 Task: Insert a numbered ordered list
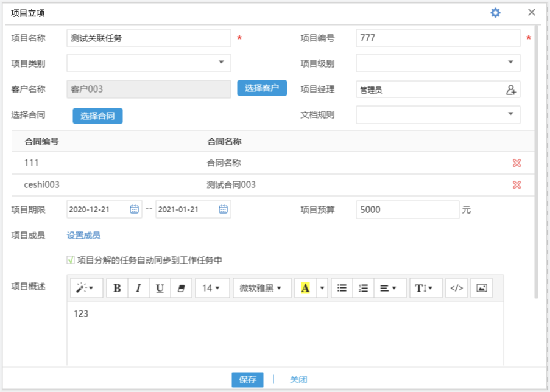[x=363, y=288]
